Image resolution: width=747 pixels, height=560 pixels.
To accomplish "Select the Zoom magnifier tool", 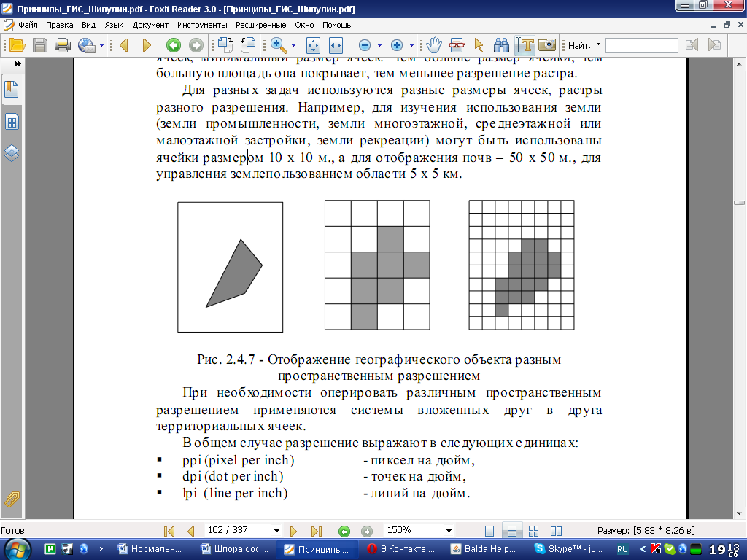I will (279, 45).
